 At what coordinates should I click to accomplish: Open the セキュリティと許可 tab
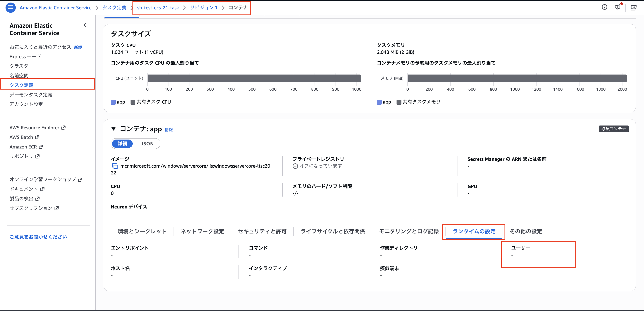[262, 231]
